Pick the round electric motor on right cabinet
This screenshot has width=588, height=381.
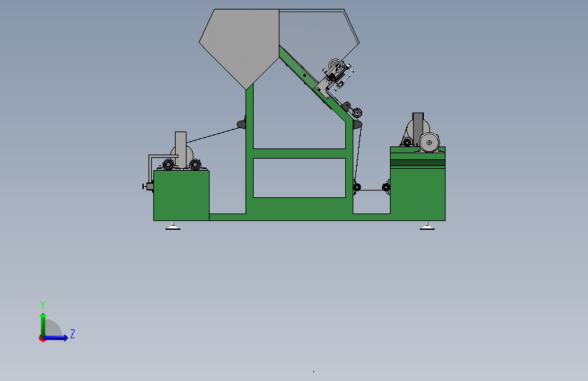pyautogui.click(x=429, y=142)
